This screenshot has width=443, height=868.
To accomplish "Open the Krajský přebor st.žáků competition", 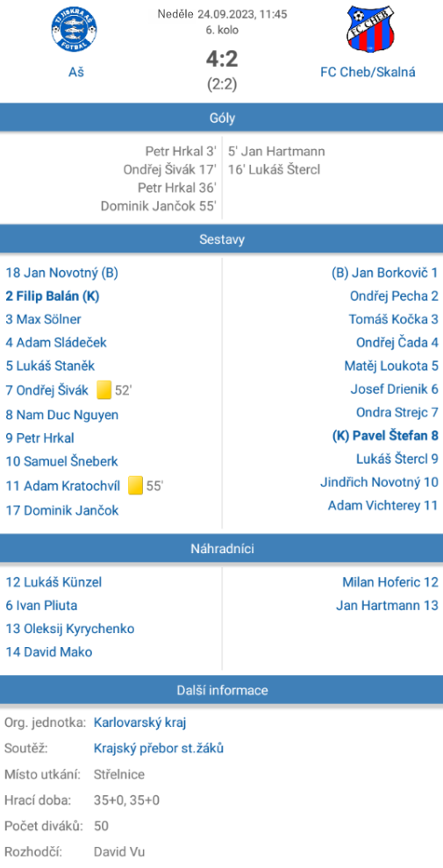I will coord(159,749).
